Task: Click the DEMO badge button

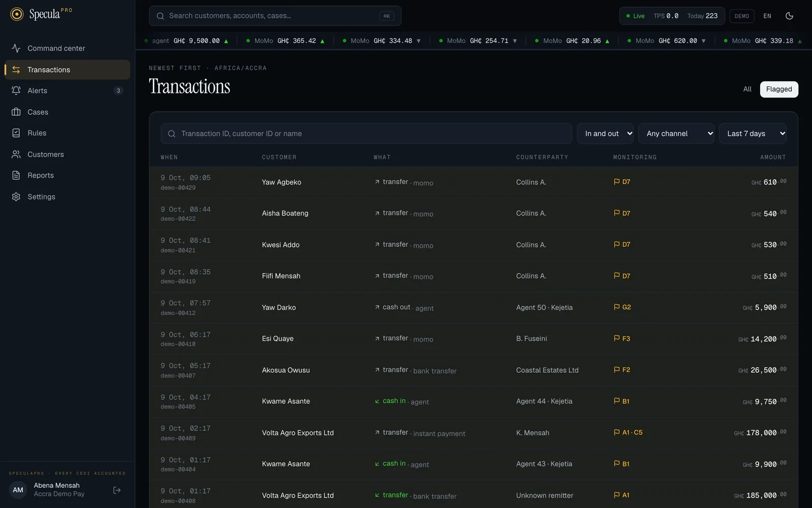Action: pos(742,16)
